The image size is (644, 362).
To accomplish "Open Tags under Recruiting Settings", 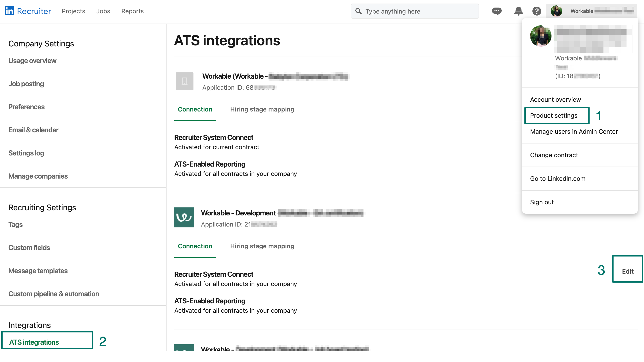I will pos(16,225).
